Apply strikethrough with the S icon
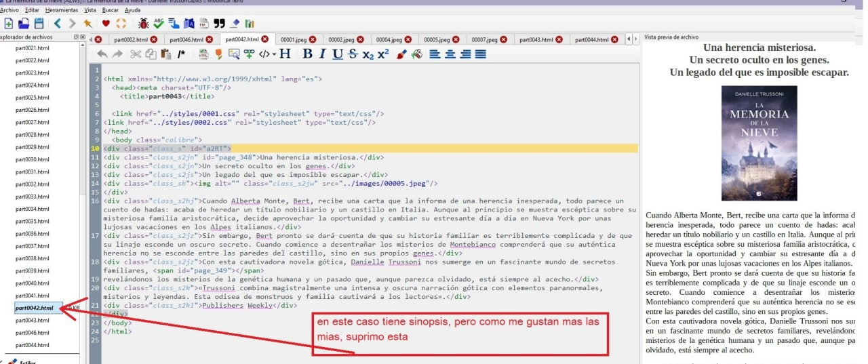This screenshot has height=364, width=868. 352,54
